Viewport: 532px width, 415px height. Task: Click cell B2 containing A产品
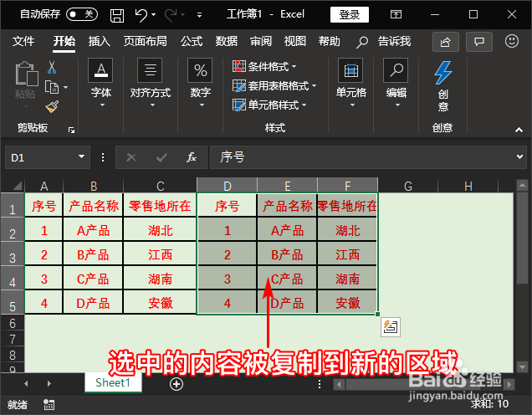(93, 231)
